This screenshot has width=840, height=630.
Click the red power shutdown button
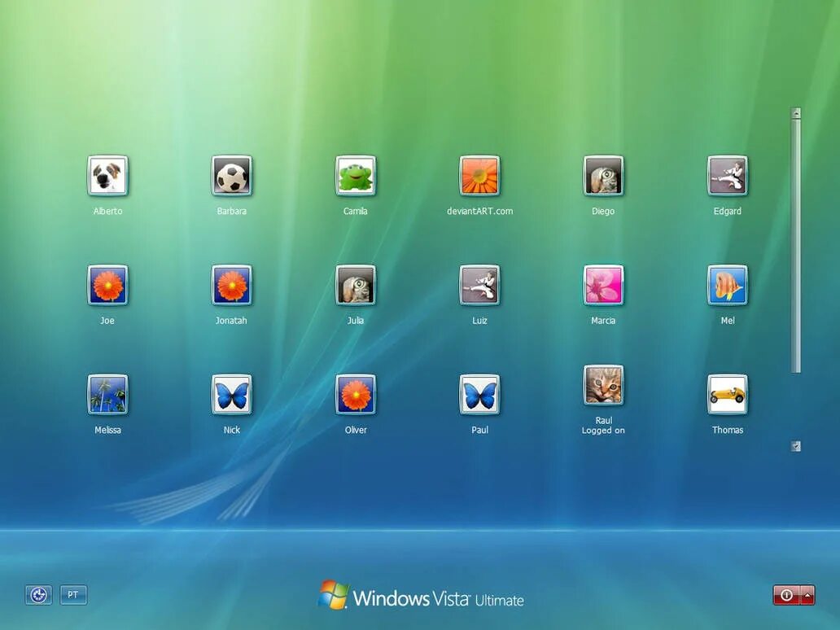pos(786,595)
